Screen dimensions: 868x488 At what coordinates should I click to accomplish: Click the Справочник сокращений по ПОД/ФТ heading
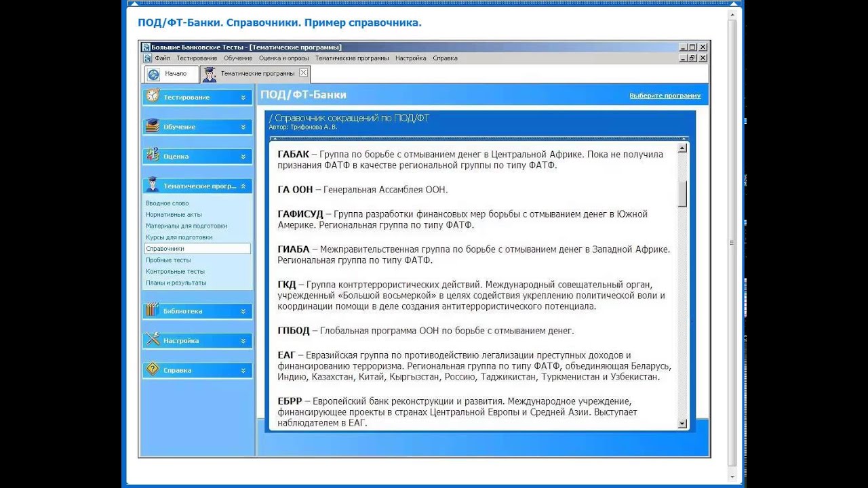pos(349,118)
